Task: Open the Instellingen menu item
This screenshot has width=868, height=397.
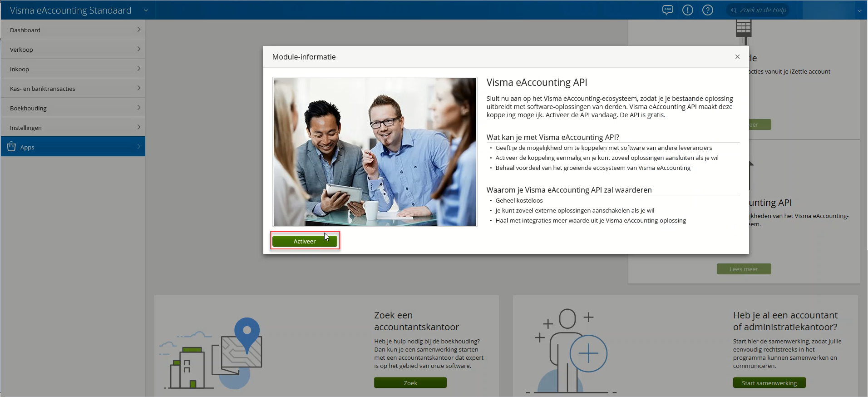Action: point(73,127)
